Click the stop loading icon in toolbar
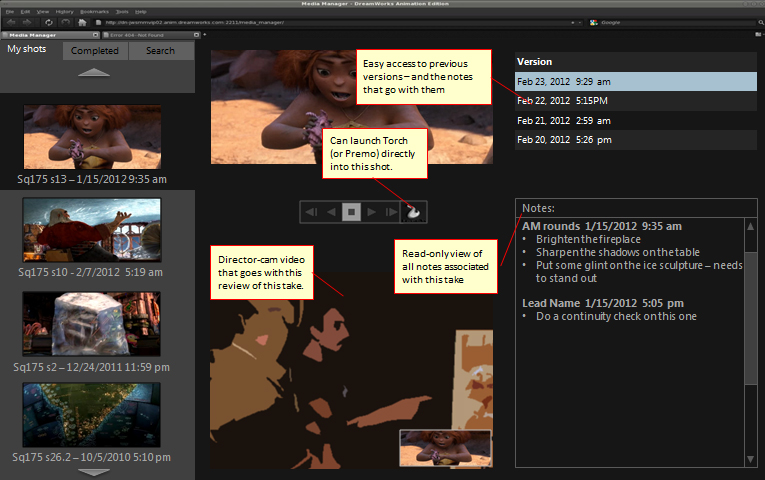 65,22
